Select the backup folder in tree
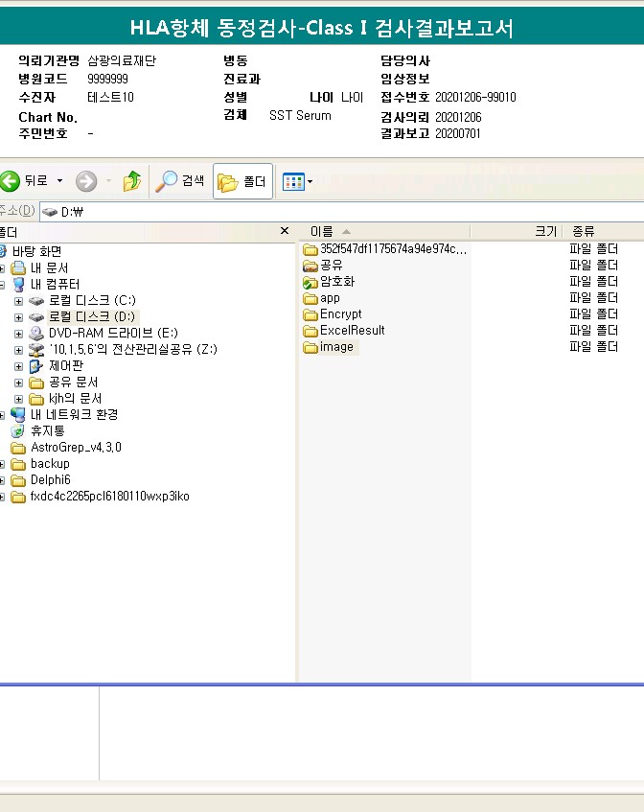 tap(50, 463)
